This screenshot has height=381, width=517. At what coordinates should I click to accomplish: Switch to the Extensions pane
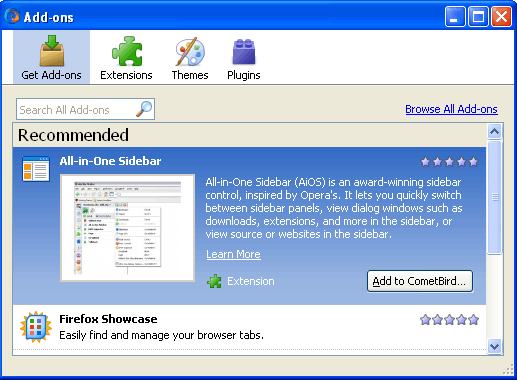tap(126, 57)
